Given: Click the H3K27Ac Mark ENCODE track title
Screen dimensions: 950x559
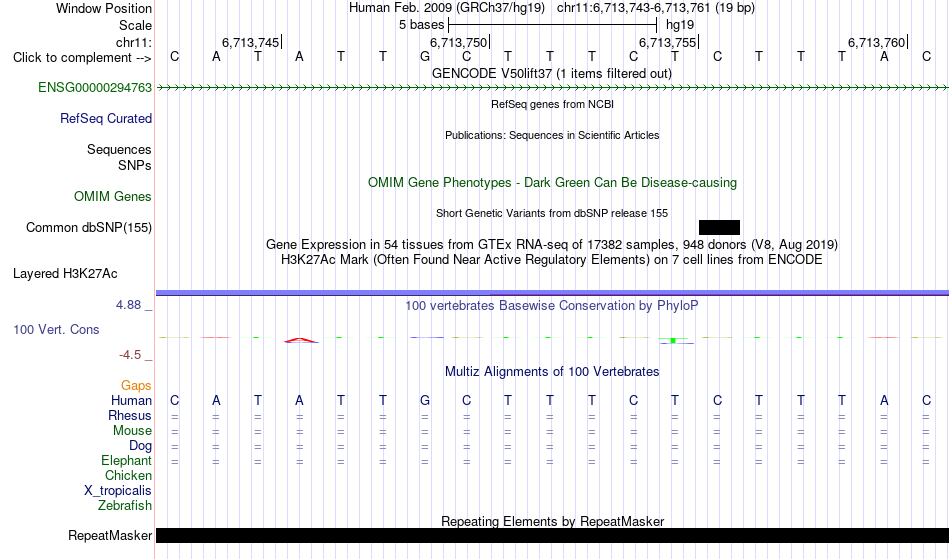Looking at the screenshot, I should pyautogui.click(x=552, y=260).
